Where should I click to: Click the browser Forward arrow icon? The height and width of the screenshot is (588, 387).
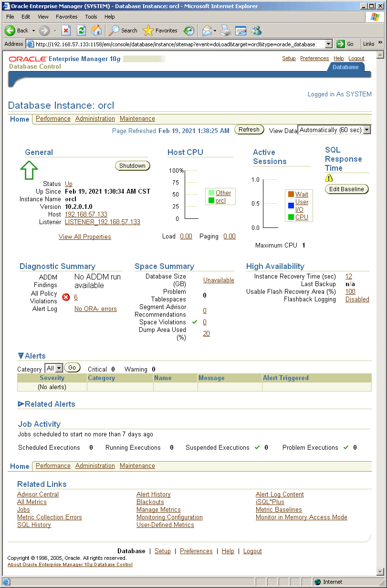coord(44,31)
